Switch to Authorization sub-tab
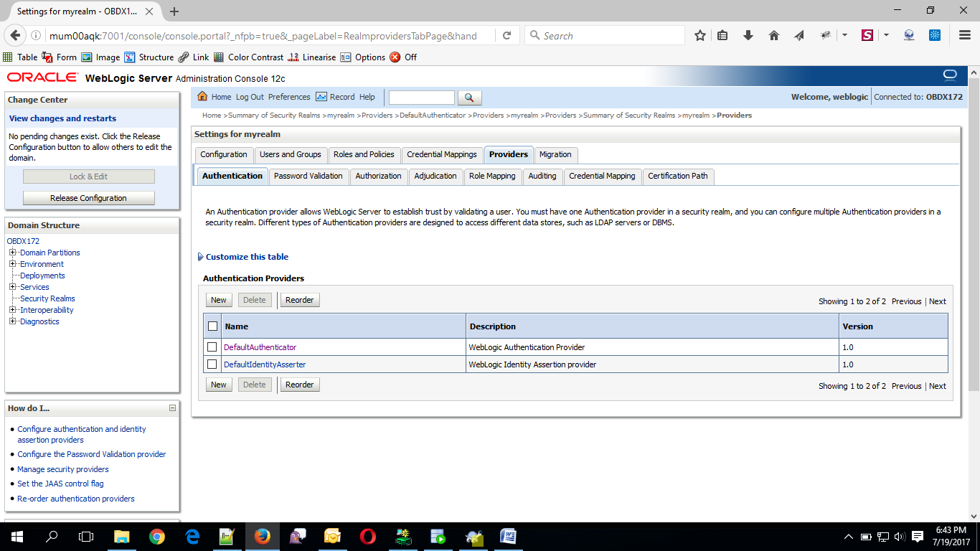Screen dimensions: 980x551 tap(378, 176)
